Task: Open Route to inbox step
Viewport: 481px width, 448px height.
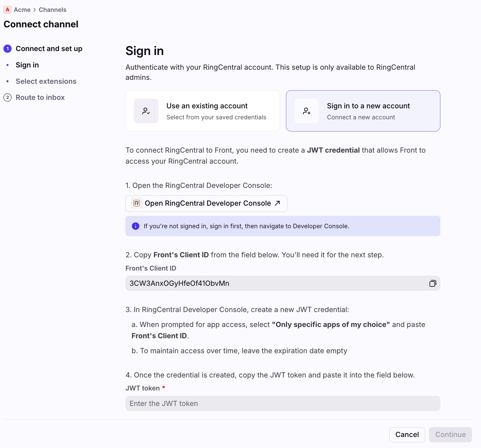Action: point(40,97)
